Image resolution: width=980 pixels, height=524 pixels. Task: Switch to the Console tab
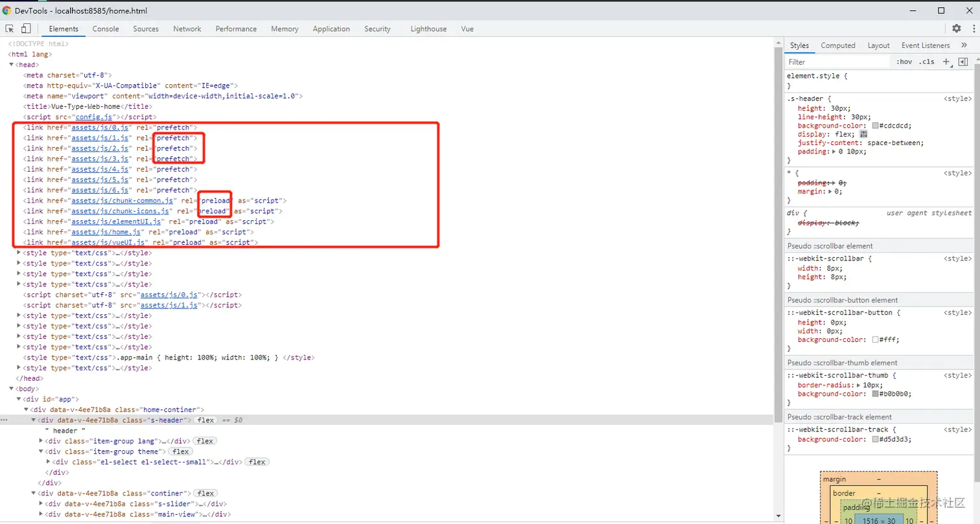point(106,28)
